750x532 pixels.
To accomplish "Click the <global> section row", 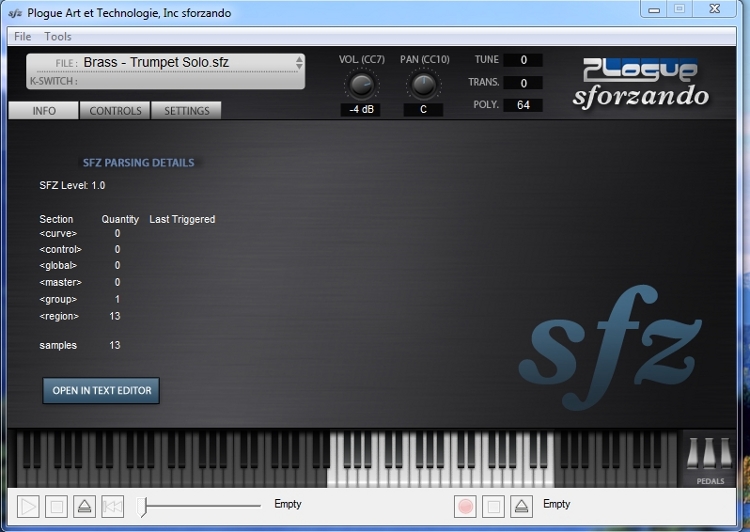I will (x=80, y=266).
